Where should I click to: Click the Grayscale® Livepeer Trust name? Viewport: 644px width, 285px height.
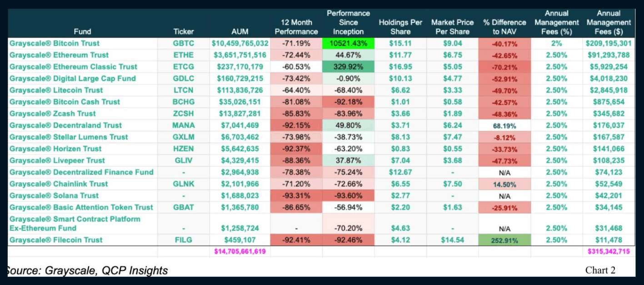(x=57, y=160)
